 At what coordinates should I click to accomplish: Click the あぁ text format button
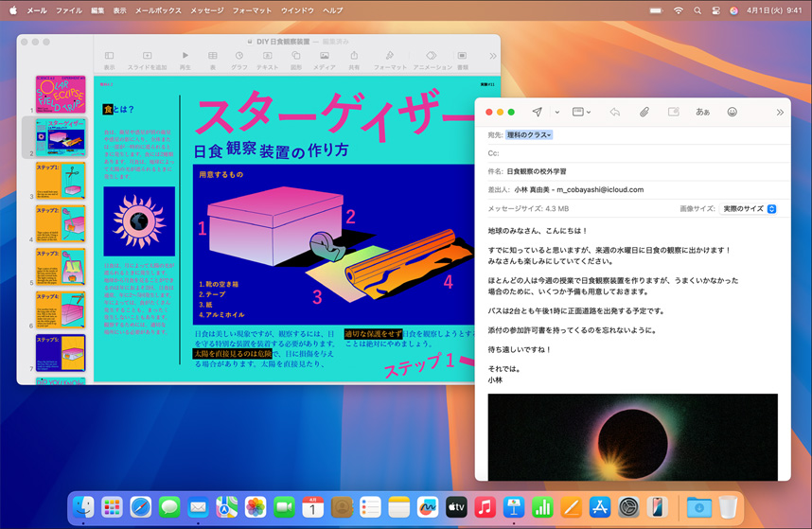pyautogui.click(x=702, y=112)
